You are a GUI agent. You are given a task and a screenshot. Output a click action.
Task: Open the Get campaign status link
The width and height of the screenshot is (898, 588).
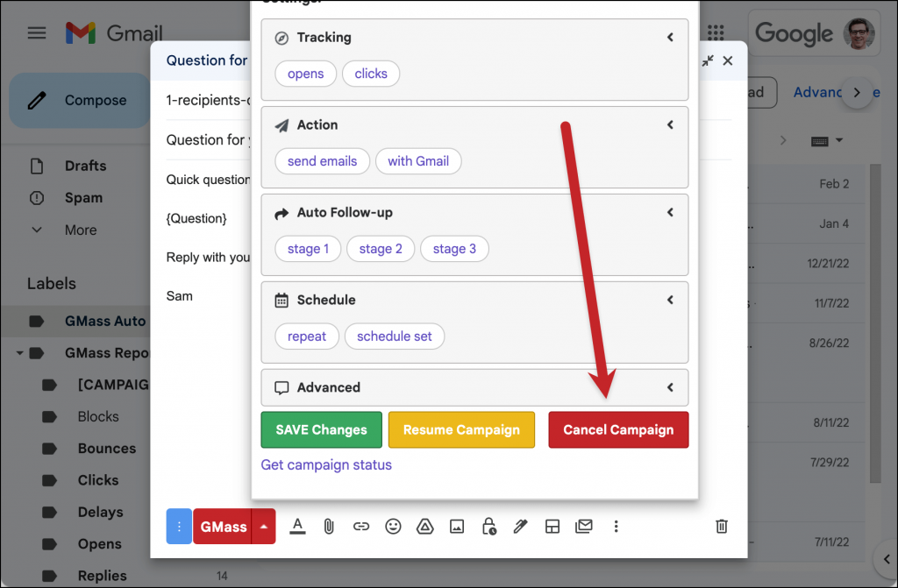tap(325, 464)
